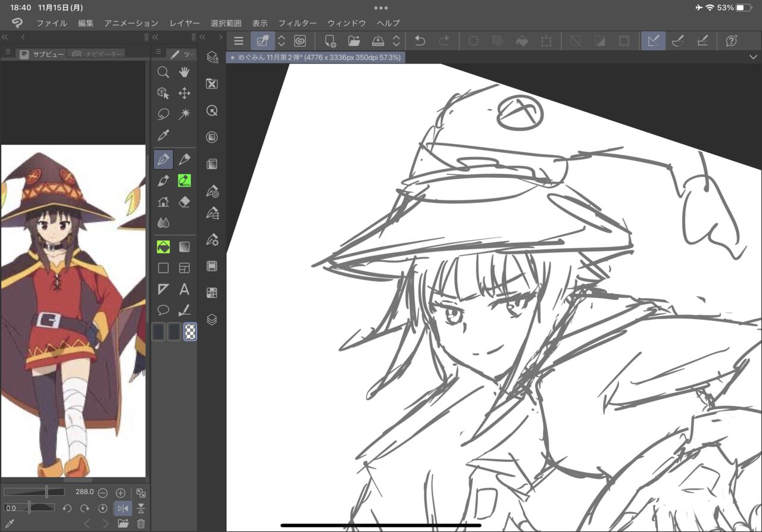762x532 pixels.
Task: Open the アニメーション menu
Action: tap(132, 23)
